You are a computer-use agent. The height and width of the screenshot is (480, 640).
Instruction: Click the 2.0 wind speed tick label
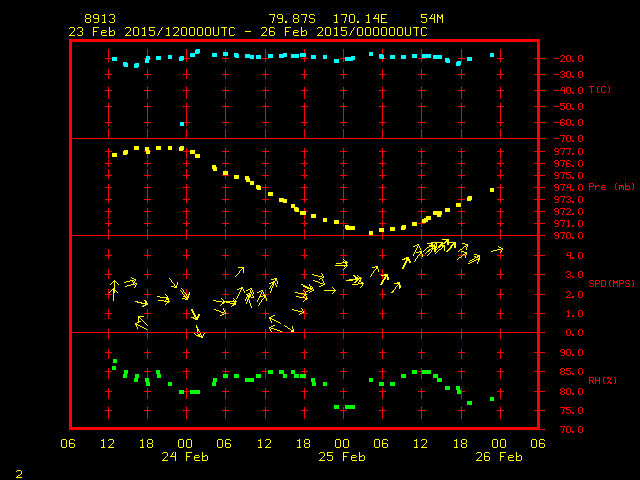pos(574,295)
